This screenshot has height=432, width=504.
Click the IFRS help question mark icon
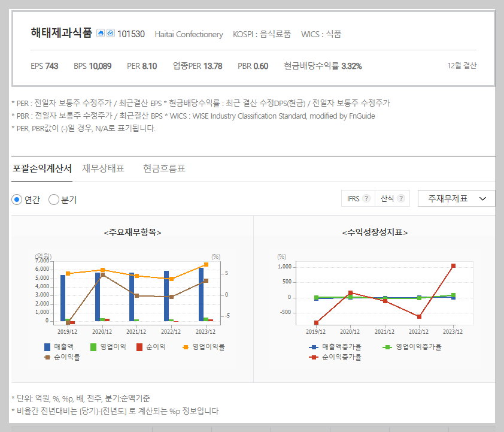coord(366,198)
